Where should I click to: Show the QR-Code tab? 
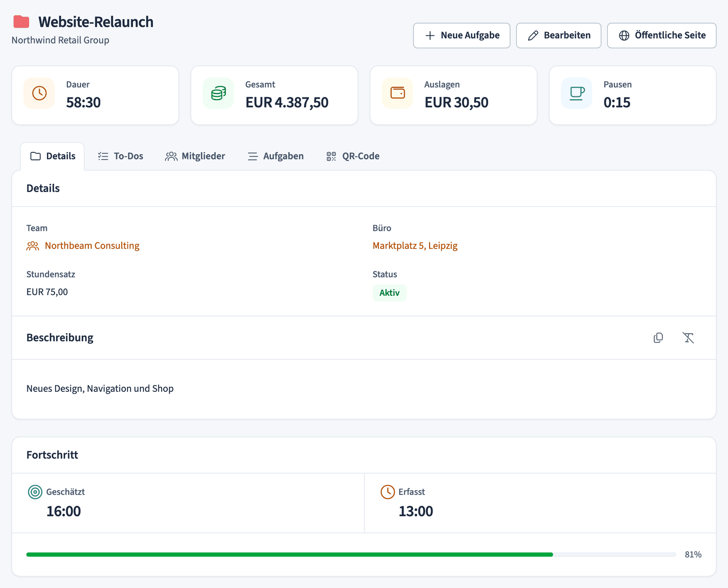pos(353,156)
